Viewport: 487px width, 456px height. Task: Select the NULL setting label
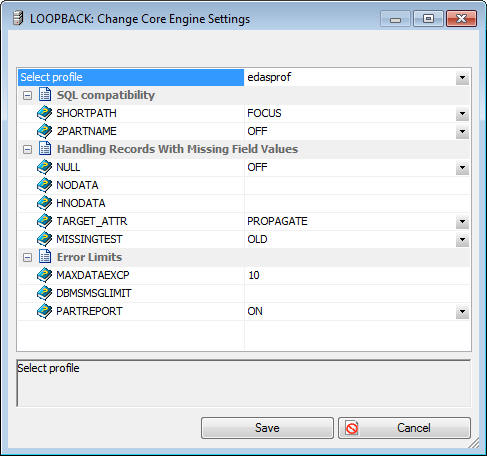pyautogui.click(x=68, y=167)
